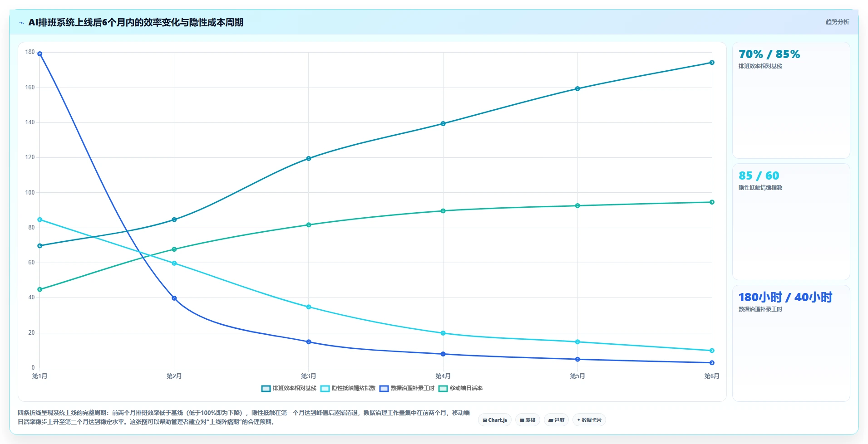868x444 pixels.
Task: Select the 补录工时 data point in 第6月
Action: (x=712, y=363)
